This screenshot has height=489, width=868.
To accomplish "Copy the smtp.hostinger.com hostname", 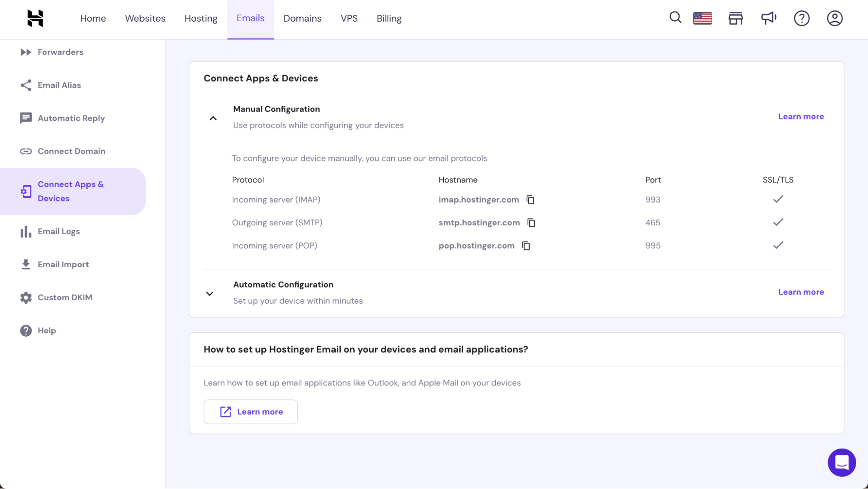I will (x=531, y=222).
